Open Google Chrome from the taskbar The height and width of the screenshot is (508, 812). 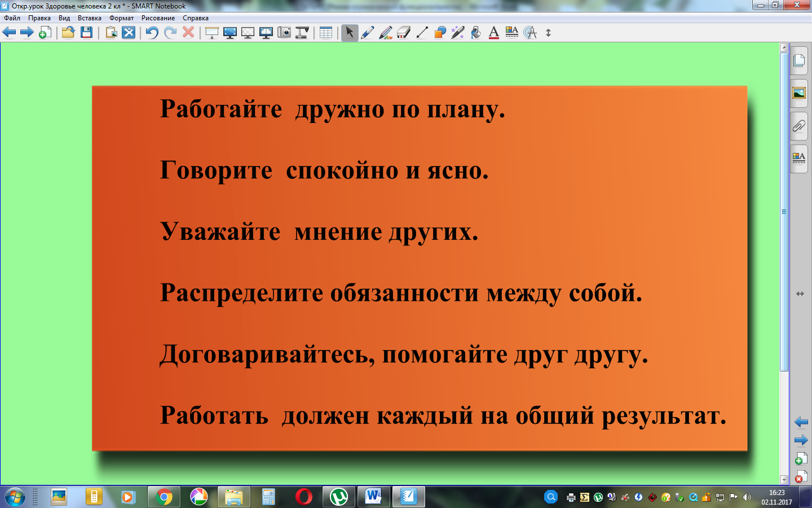(x=164, y=497)
